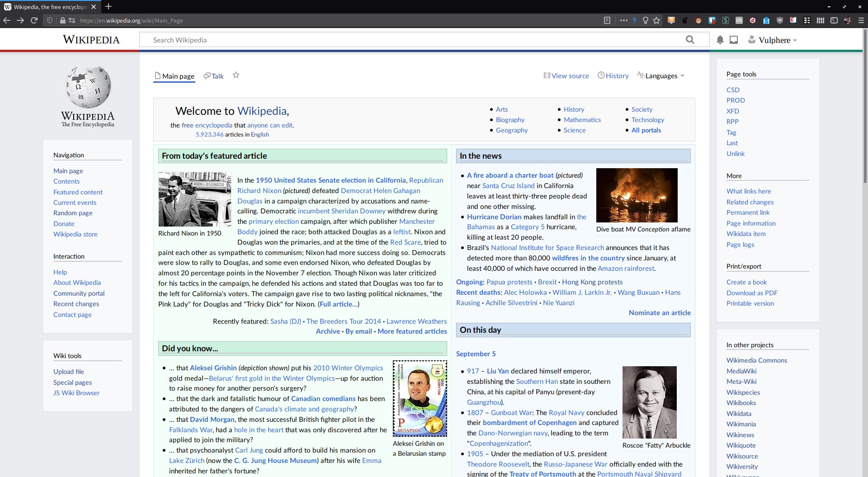Open Random page in Navigation sidebar
The width and height of the screenshot is (868, 477).
[73, 213]
